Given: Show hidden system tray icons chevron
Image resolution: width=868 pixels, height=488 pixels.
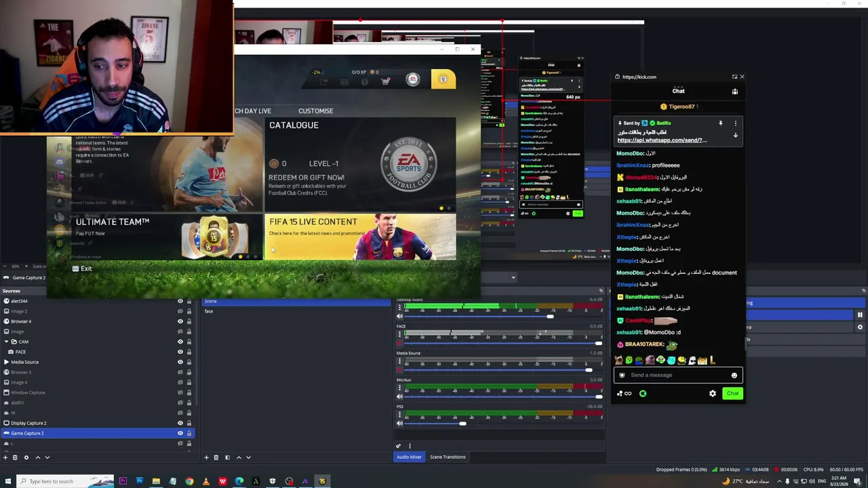Looking at the screenshot, I should (780, 481).
